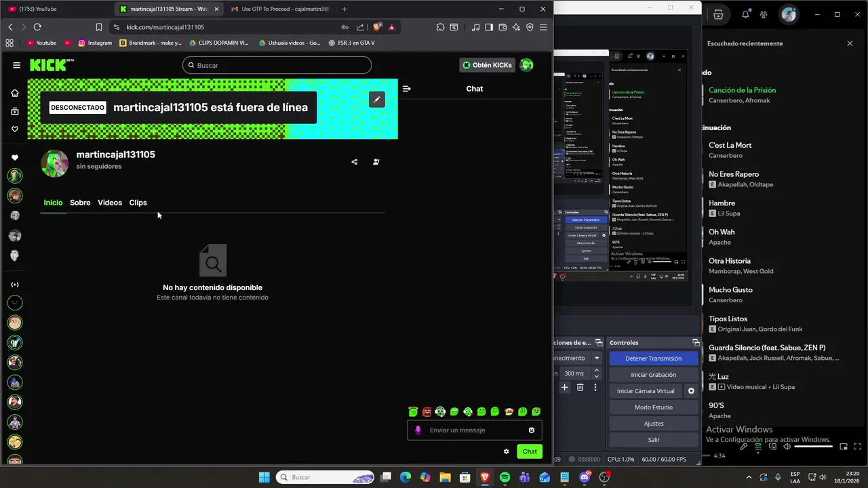Click the Kick Buscar search field

(x=277, y=65)
